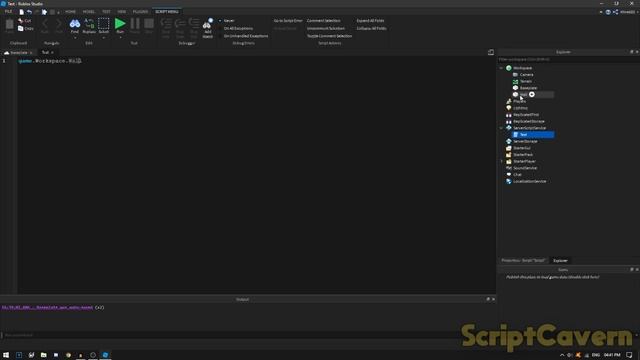Viewport: 640px width, 360px height.
Task: Click the Step Out debugger icon
Action: pos(194,24)
